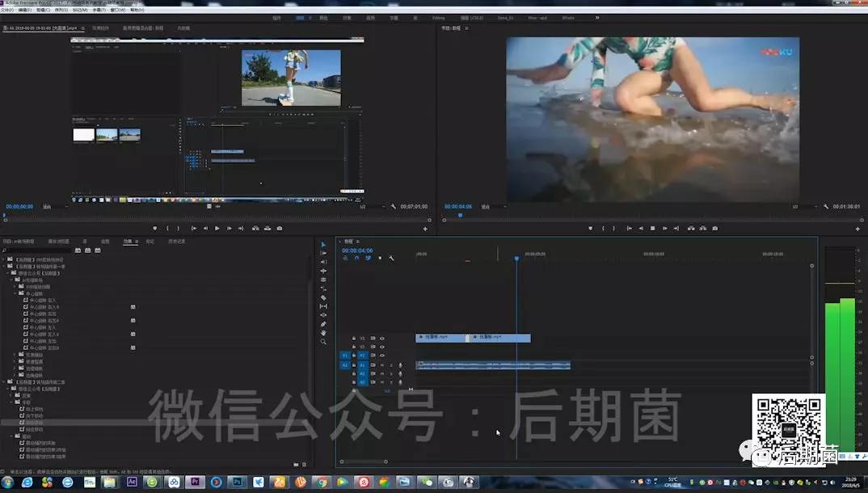Toggle lock on the A1 audio track
The width and height of the screenshot is (868, 493).
(x=354, y=365)
